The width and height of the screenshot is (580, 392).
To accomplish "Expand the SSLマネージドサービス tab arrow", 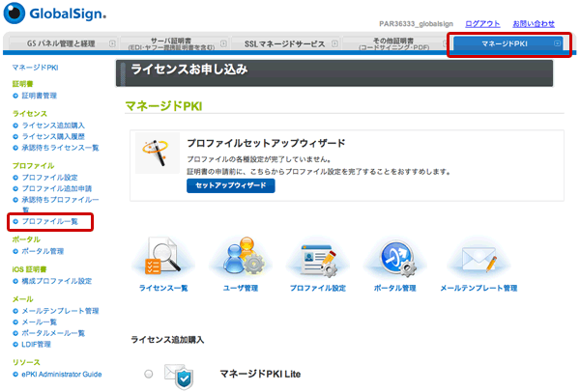I will click(334, 43).
